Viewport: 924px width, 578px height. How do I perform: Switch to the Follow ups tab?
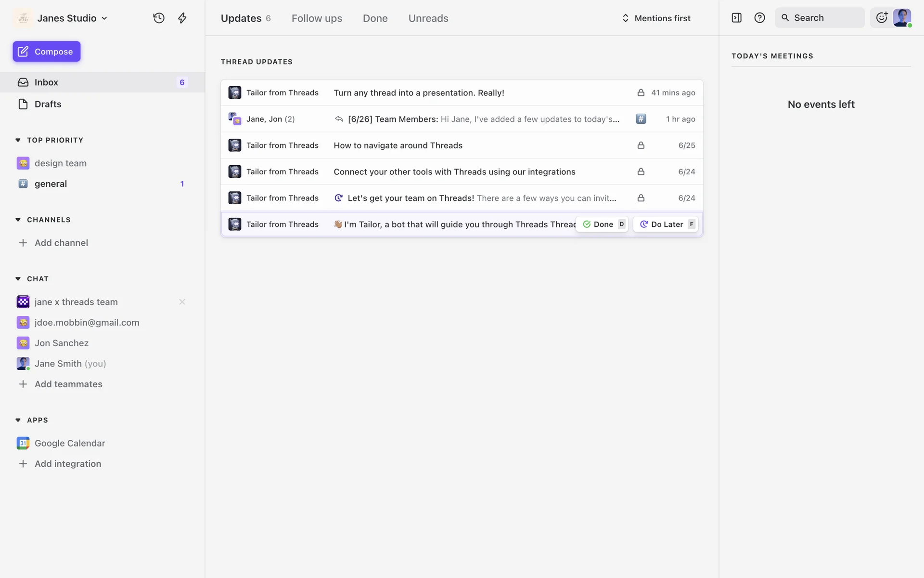[317, 18]
